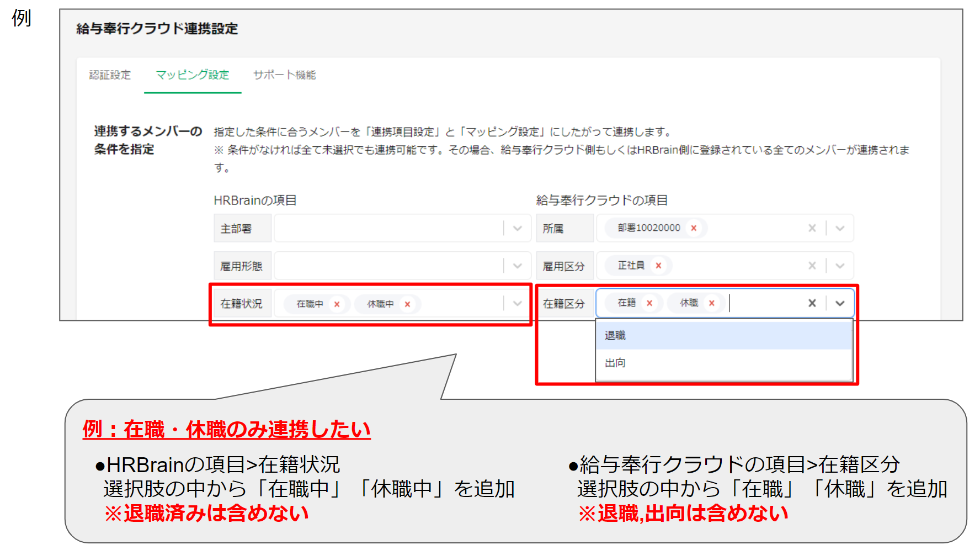
Task: Click the 給与奉行クラウド連携設定 page title
Action: [157, 29]
